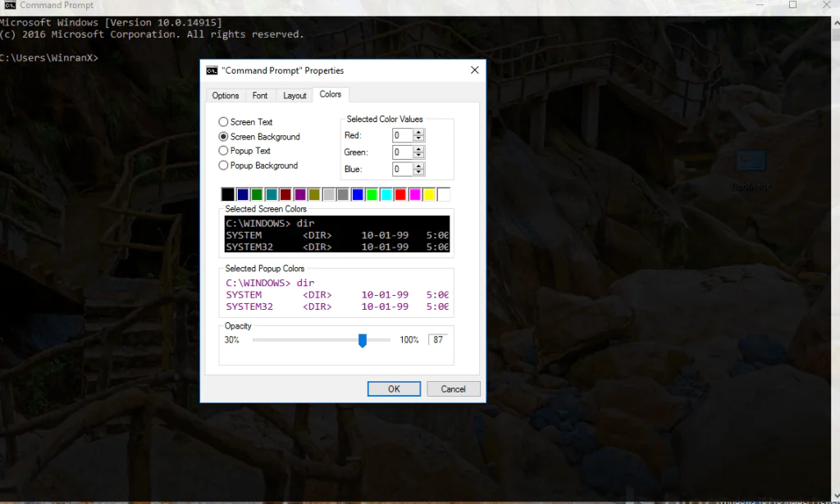Image resolution: width=840 pixels, height=504 pixels.
Task: Pick the white color swatch
Action: pyautogui.click(x=444, y=194)
